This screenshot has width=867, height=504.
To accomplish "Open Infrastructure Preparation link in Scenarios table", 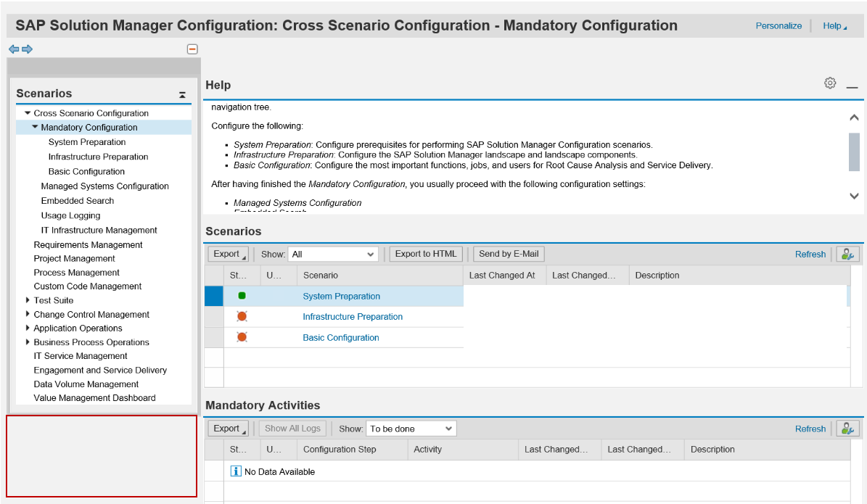I will click(353, 317).
